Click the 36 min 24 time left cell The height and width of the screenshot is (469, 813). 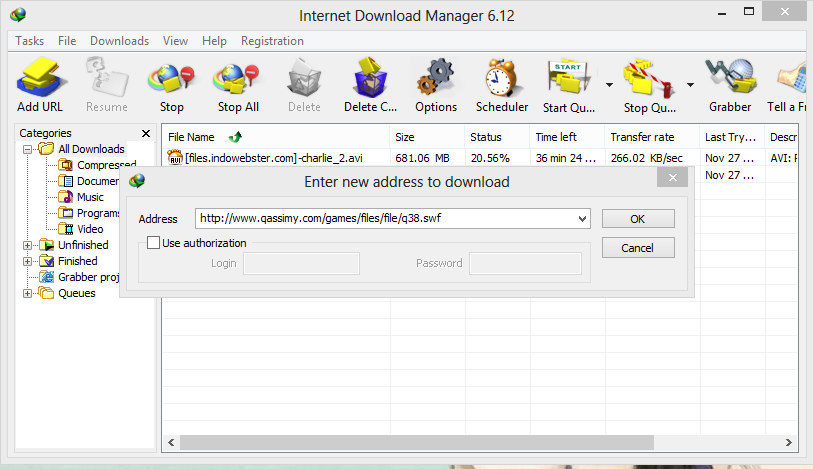click(566, 158)
